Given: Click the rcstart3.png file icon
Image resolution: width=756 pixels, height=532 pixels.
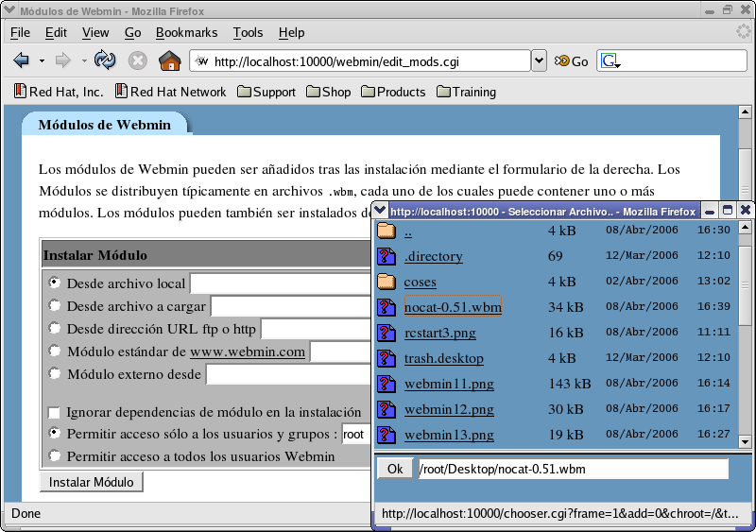Looking at the screenshot, I should click(x=387, y=333).
